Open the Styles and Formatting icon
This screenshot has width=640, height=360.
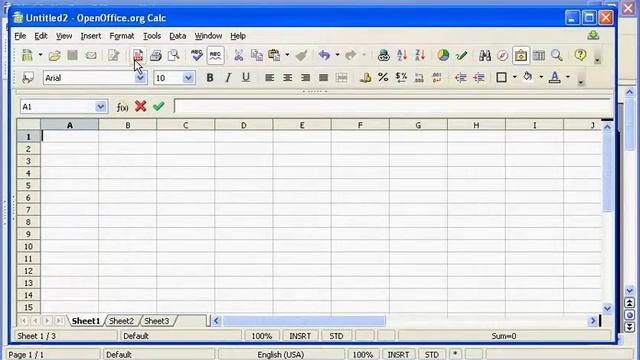28,78
